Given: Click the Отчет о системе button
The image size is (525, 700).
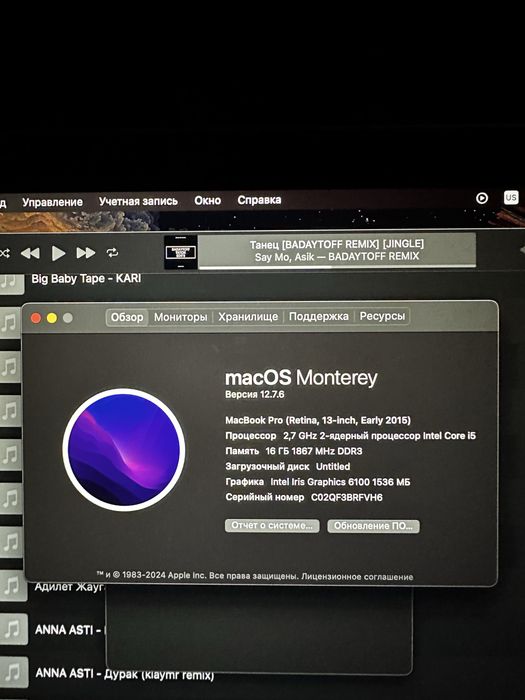Looking at the screenshot, I should click(272, 525).
